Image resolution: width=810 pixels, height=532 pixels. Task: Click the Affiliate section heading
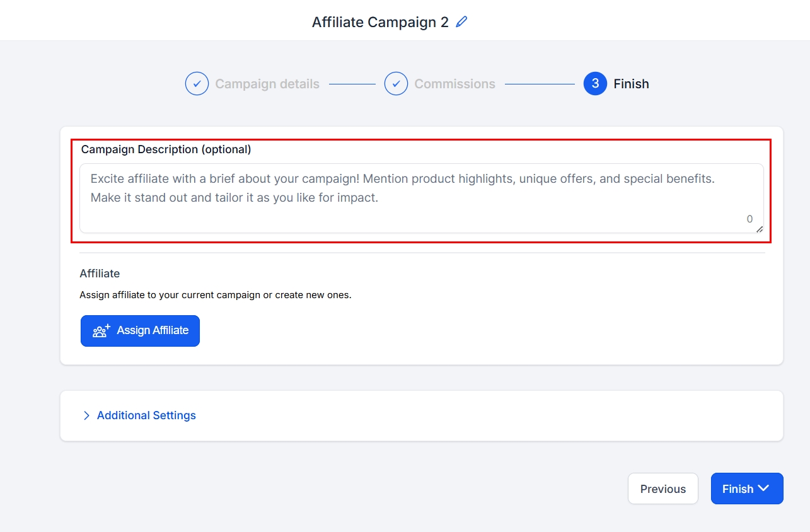tap(100, 274)
